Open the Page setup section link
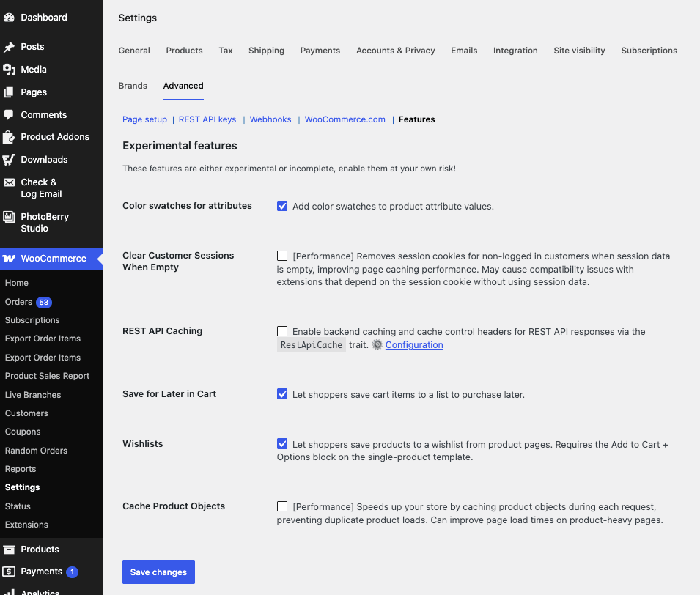This screenshot has height=595, width=700. [144, 119]
